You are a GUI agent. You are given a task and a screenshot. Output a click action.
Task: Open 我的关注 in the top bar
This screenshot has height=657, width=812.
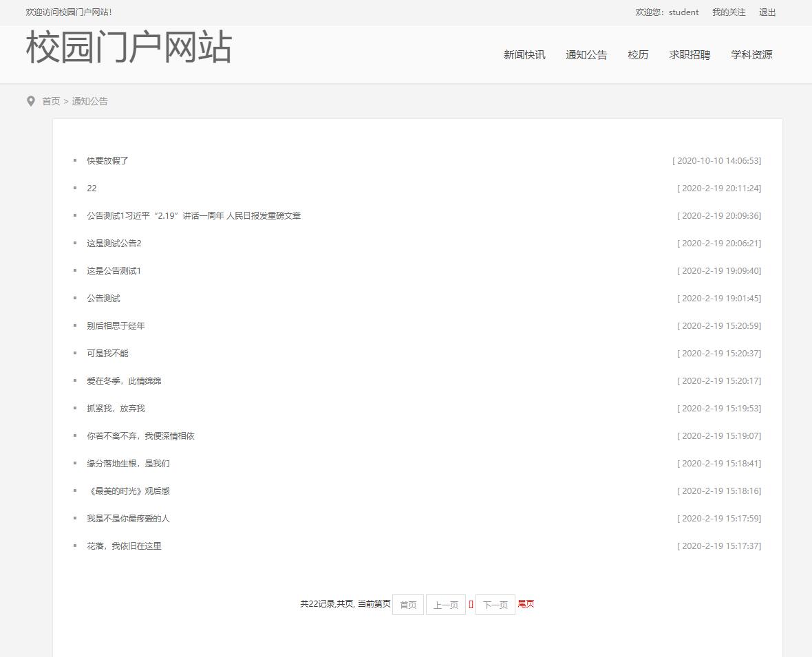click(x=729, y=12)
